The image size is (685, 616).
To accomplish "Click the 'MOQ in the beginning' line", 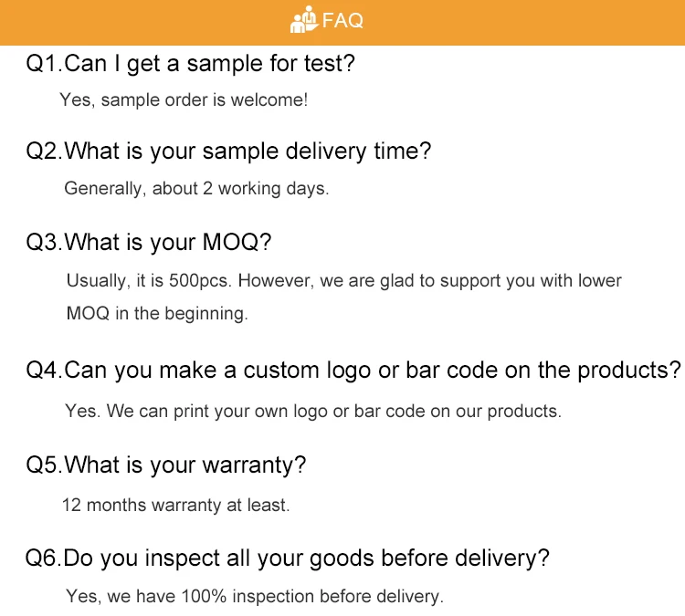I will click(157, 313).
